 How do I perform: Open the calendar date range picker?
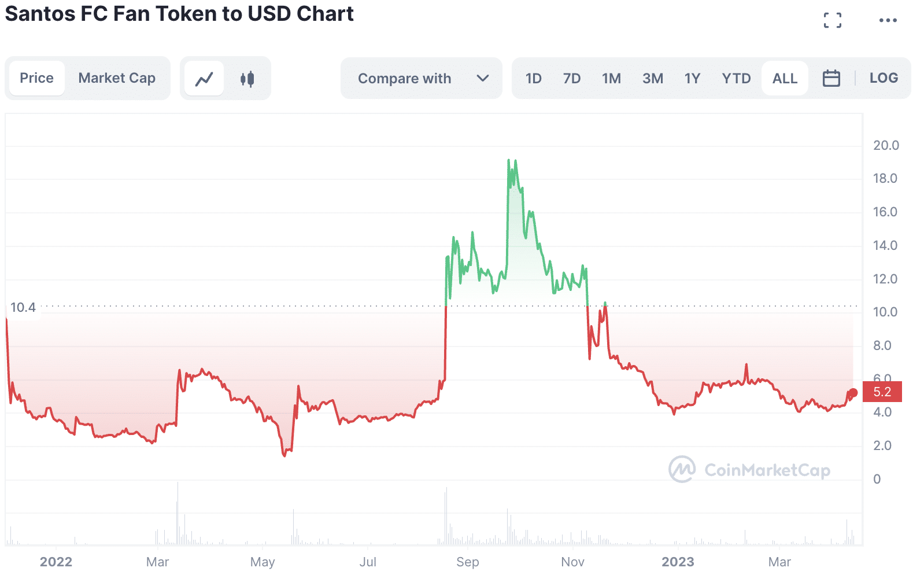(x=831, y=78)
